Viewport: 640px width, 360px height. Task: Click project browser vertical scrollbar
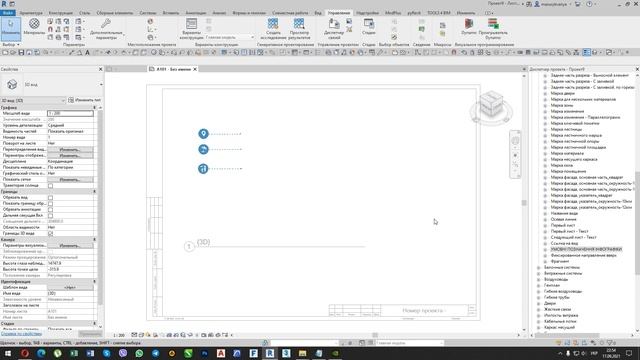click(637, 222)
